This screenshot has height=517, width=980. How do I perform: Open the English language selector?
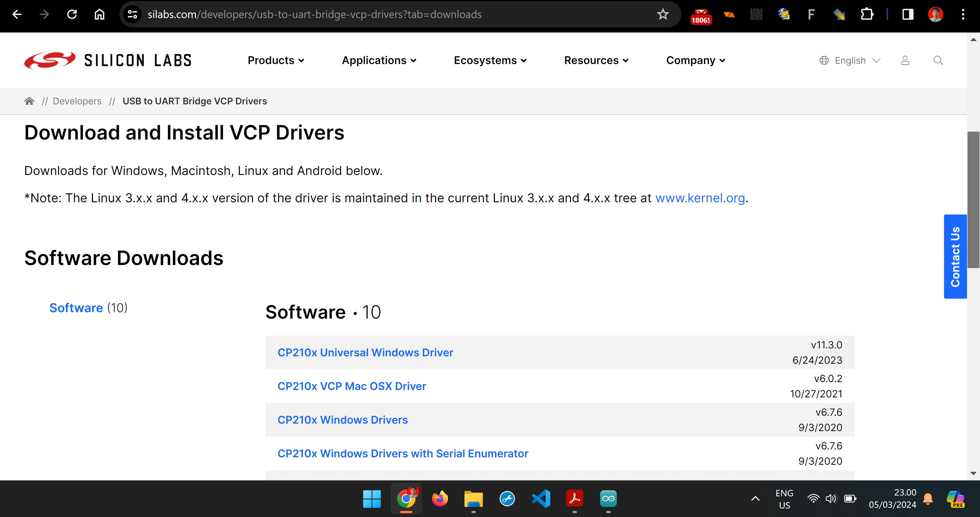[850, 60]
